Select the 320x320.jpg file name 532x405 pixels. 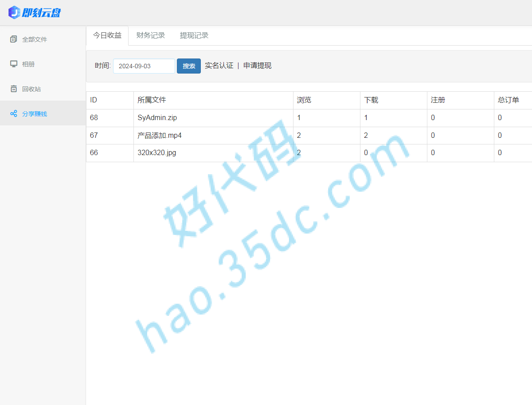pyautogui.click(x=157, y=153)
